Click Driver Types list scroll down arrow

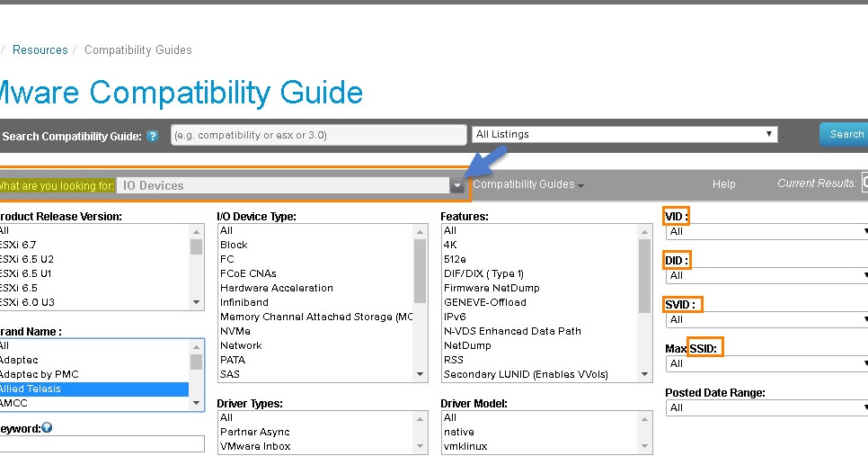421,447
